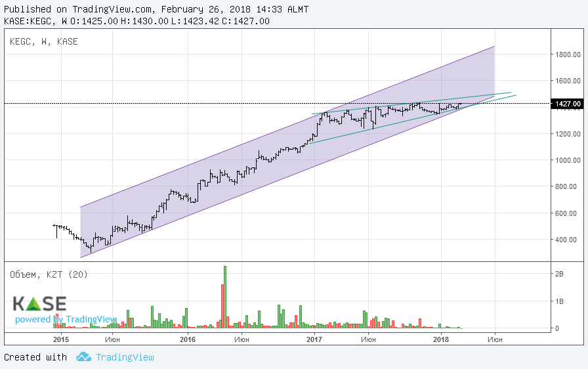The image size is (588, 369).
Task: Click the 1800.00 price axis label
Action: point(568,54)
